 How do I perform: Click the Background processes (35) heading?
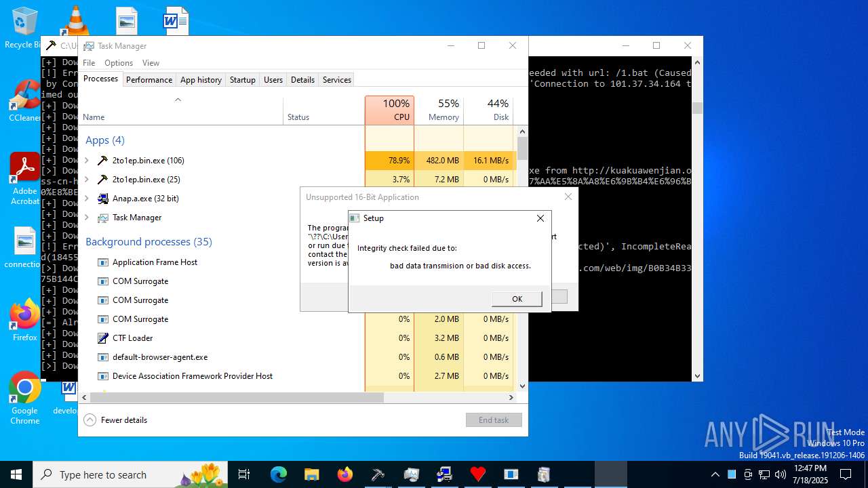coord(149,242)
